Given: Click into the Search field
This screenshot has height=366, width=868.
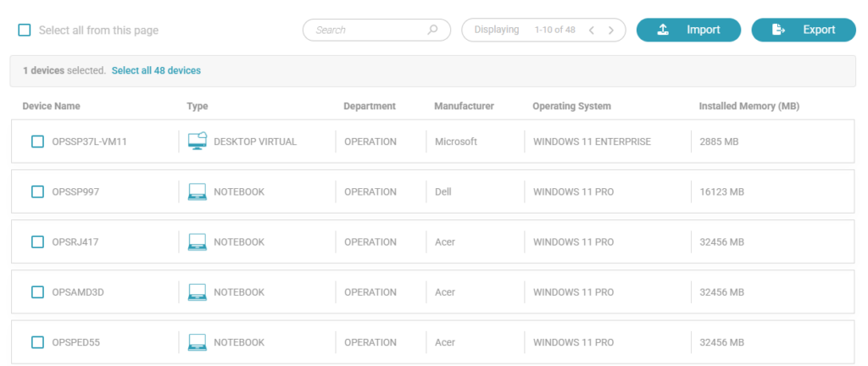Looking at the screenshot, I should pyautogui.click(x=366, y=30).
